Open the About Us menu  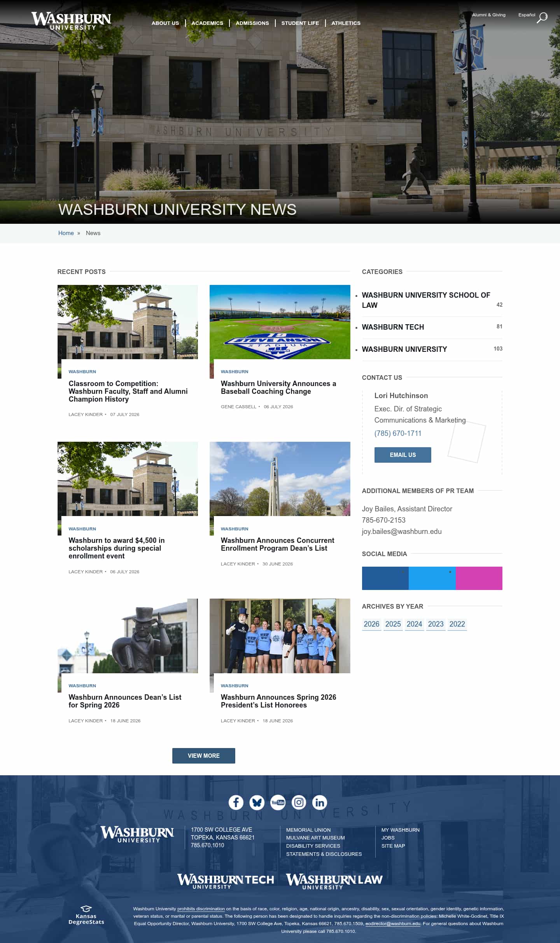tap(165, 23)
